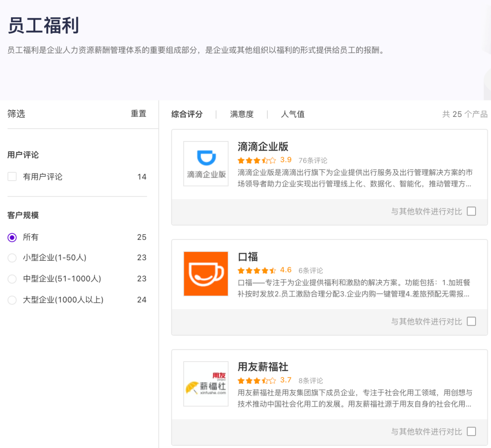Pick 大型企业(1000人以上) radio option
This screenshot has width=491, height=448.
click(x=12, y=300)
